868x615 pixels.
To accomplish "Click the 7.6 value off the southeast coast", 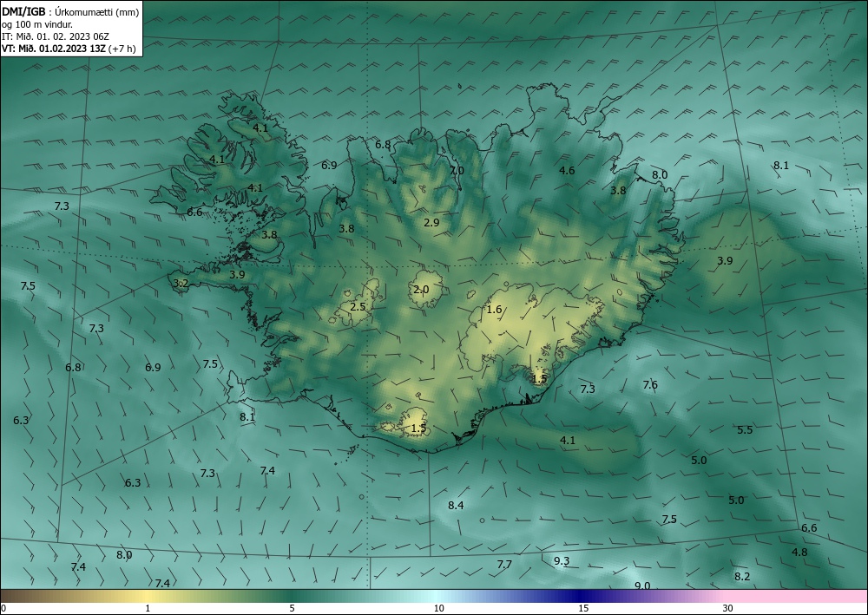I will (x=650, y=384).
